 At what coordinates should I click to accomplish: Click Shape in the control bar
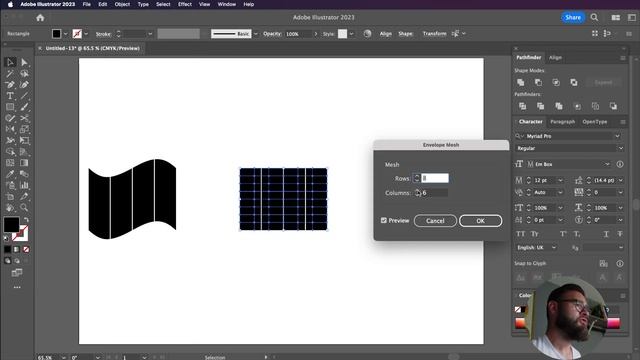tap(405, 33)
